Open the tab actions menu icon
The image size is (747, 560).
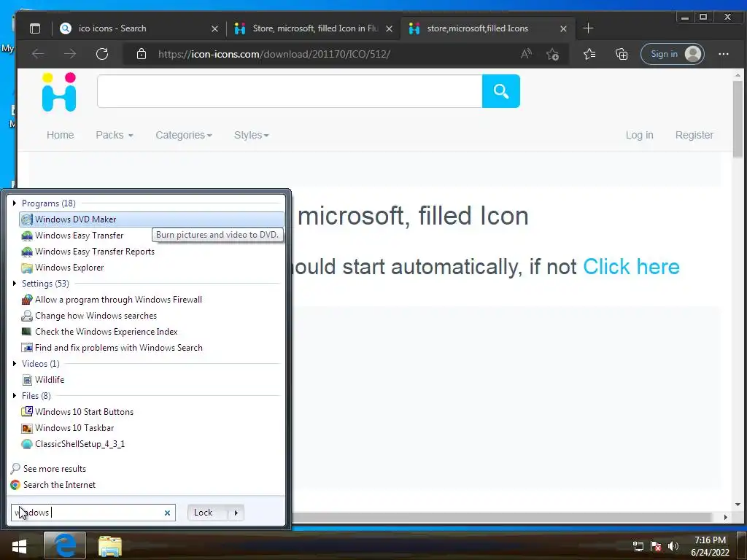[35, 28]
